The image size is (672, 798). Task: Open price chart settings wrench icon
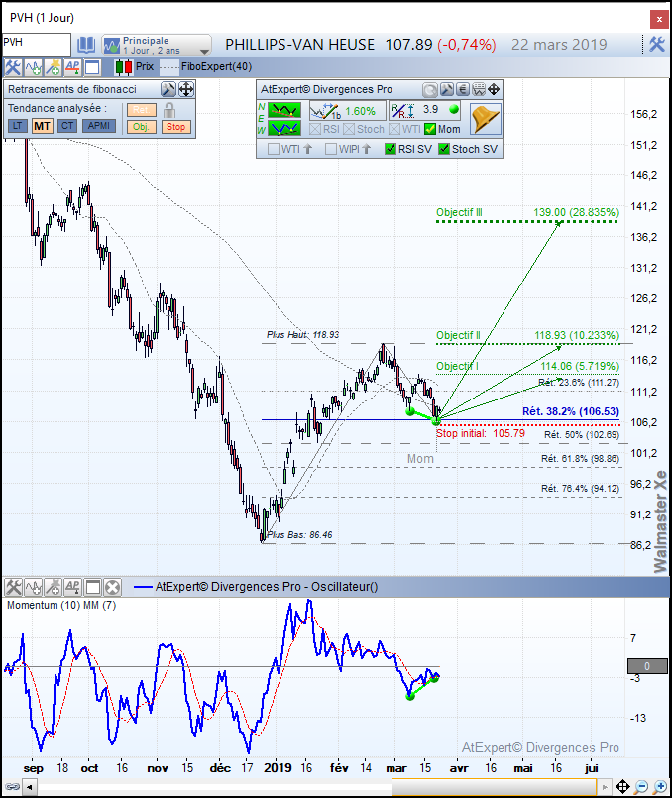13,67
